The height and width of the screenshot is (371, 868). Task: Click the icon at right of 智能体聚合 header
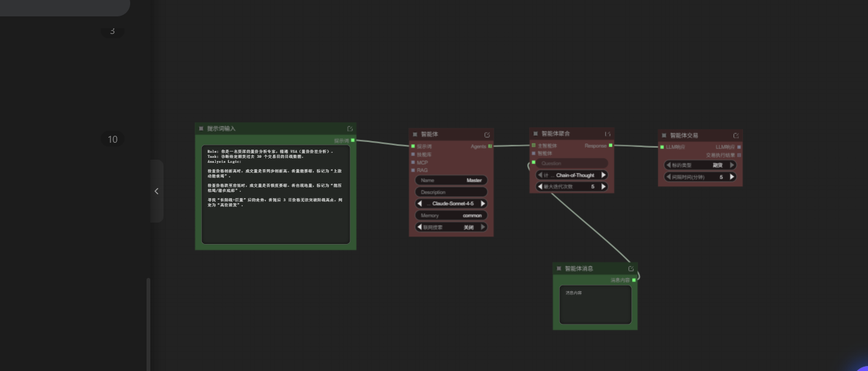608,134
